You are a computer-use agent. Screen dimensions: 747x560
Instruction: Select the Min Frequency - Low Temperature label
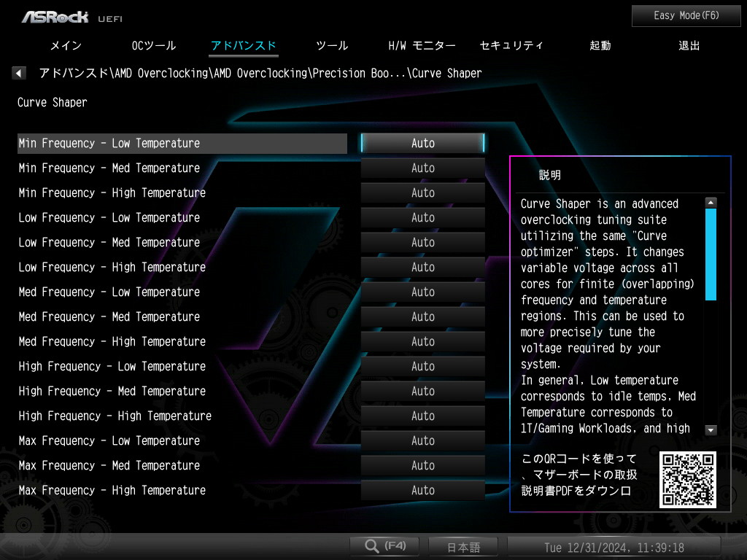pyautogui.click(x=109, y=144)
